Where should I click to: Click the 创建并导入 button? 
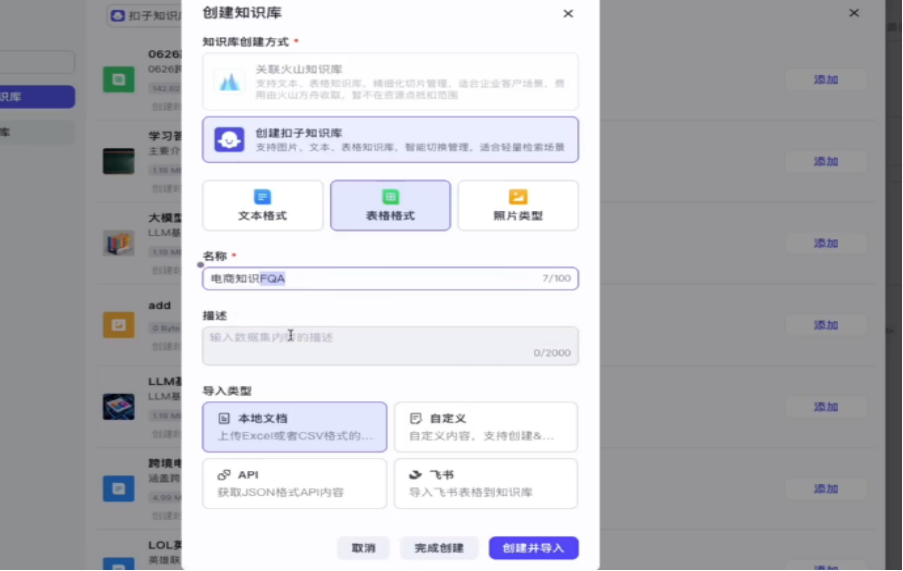point(533,548)
